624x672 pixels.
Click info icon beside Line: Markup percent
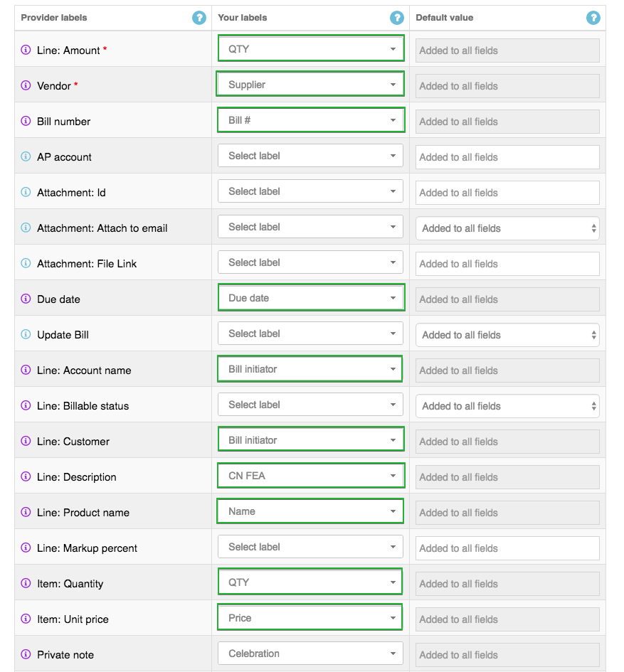26,548
